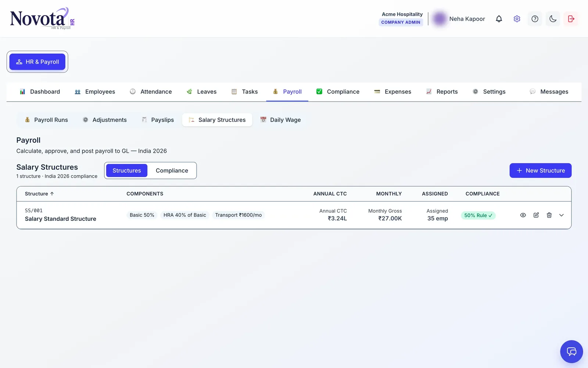Open the Adjustments sub-tab
The width and height of the screenshot is (588, 368).
coord(105,120)
